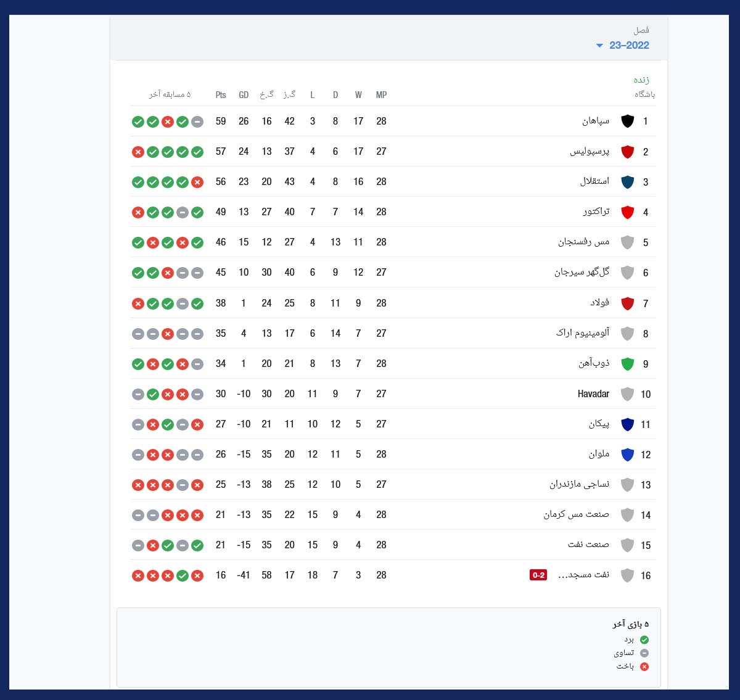
Task: Click the Pts column header
Action: click(220, 94)
